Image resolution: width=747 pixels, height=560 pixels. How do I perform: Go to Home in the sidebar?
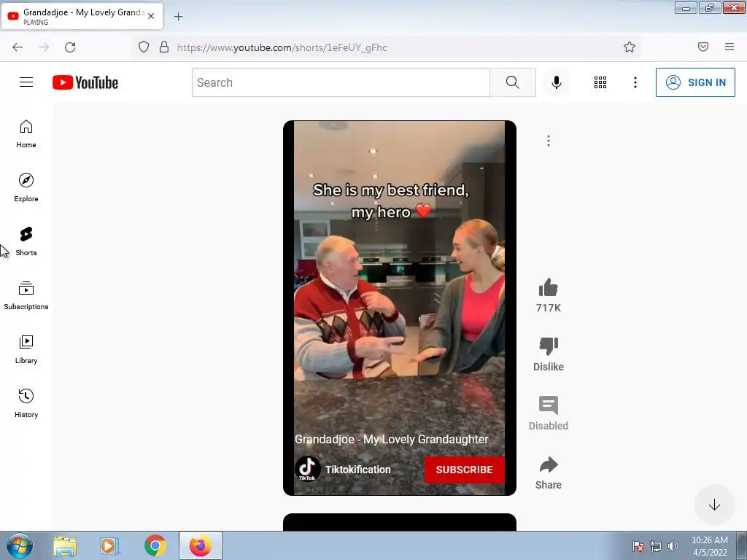[26, 134]
